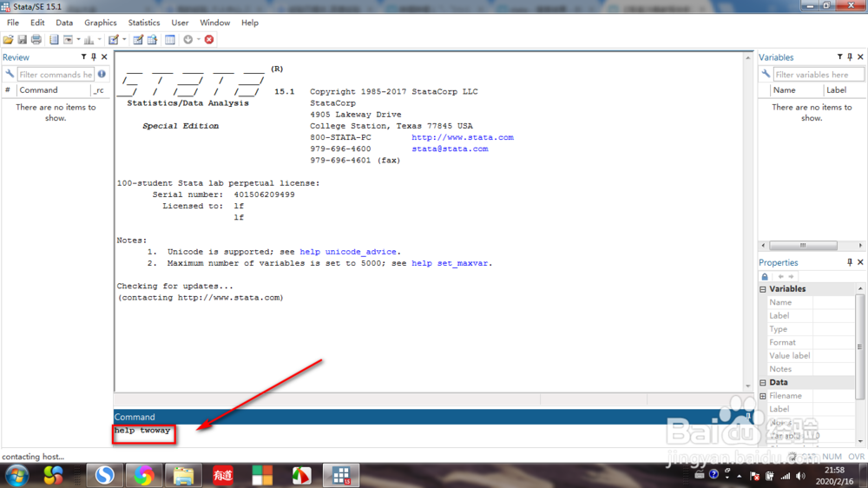Open the Do-file Editor dropdown arrow
The width and height of the screenshot is (868, 488).
click(x=124, y=39)
